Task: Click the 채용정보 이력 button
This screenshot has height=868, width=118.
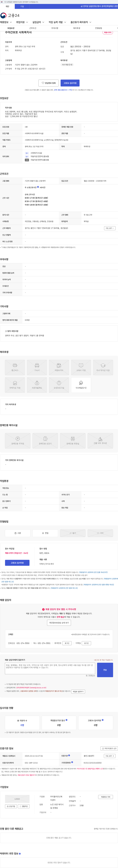Action: coord(106,797)
